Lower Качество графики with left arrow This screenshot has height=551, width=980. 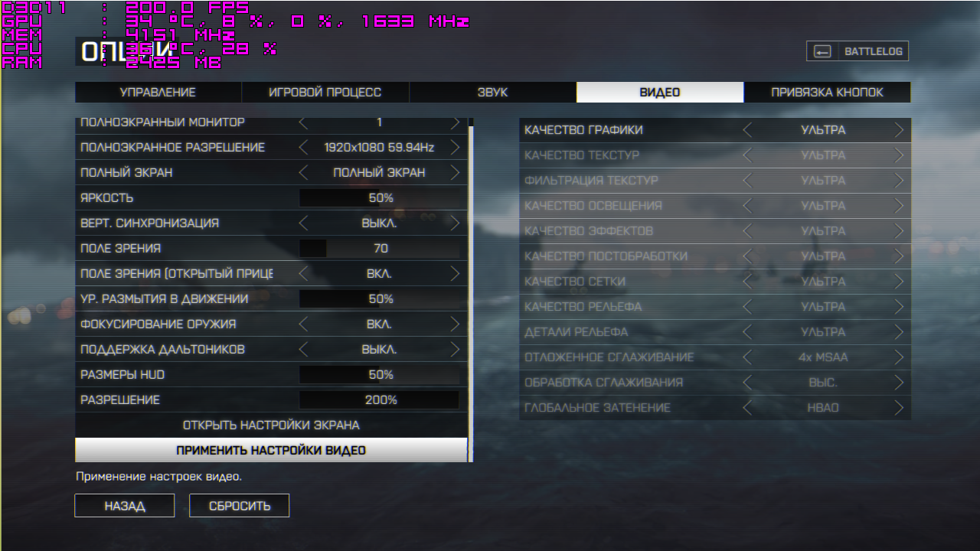(x=747, y=130)
